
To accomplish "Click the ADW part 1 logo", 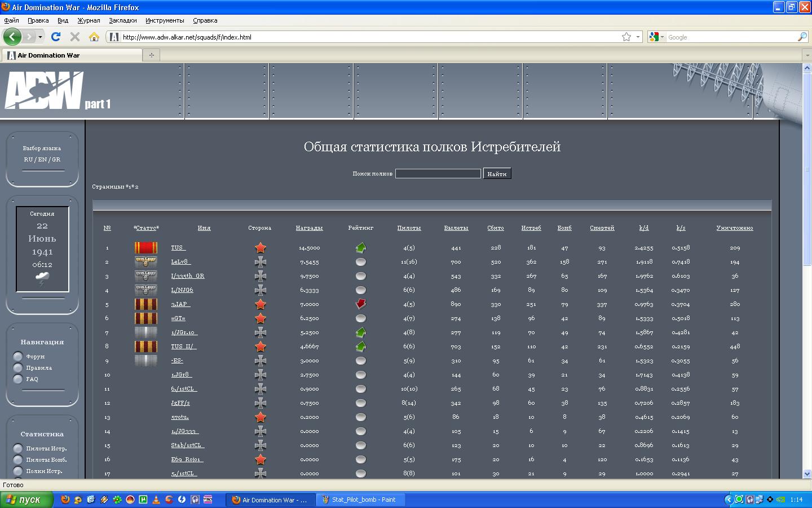I will point(57,91).
